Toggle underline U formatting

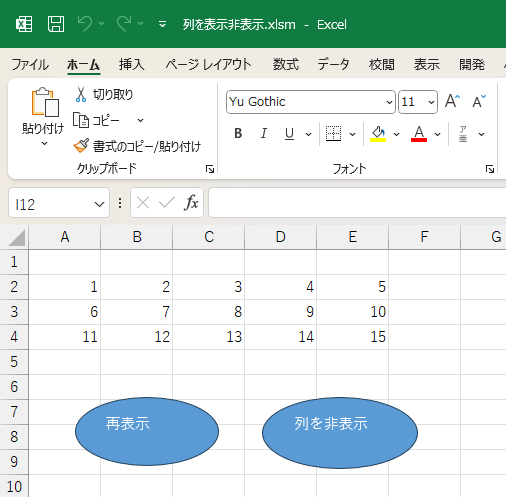click(x=289, y=134)
